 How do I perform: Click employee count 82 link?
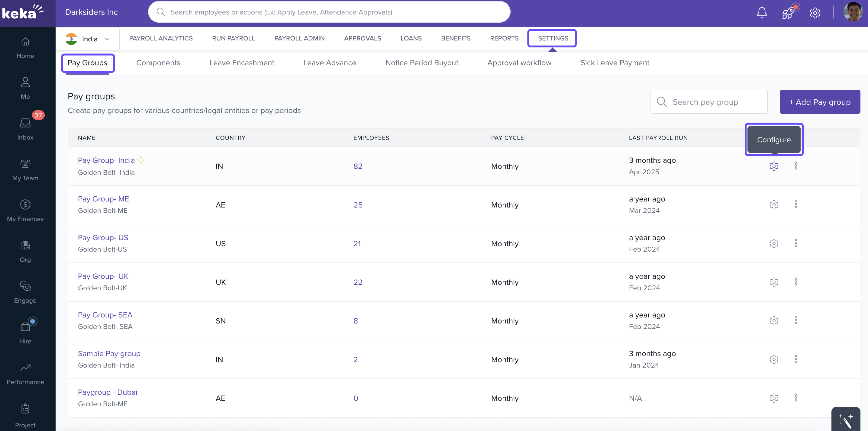click(x=357, y=166)
